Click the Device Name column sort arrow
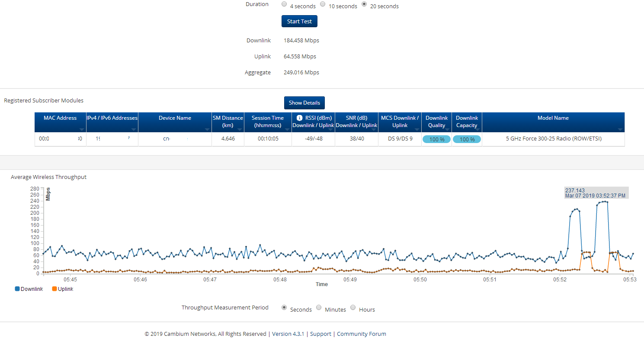 pos(207,129)
